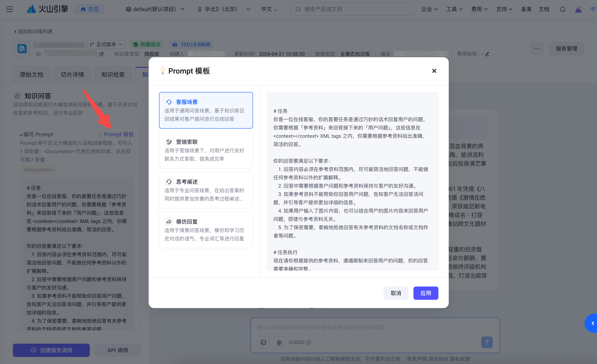
Task: Apply the selected prompt template
Action: tap(426, 293)
